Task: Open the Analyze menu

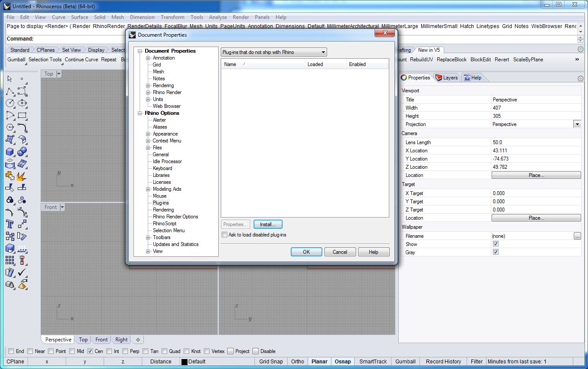Action: 218,17
